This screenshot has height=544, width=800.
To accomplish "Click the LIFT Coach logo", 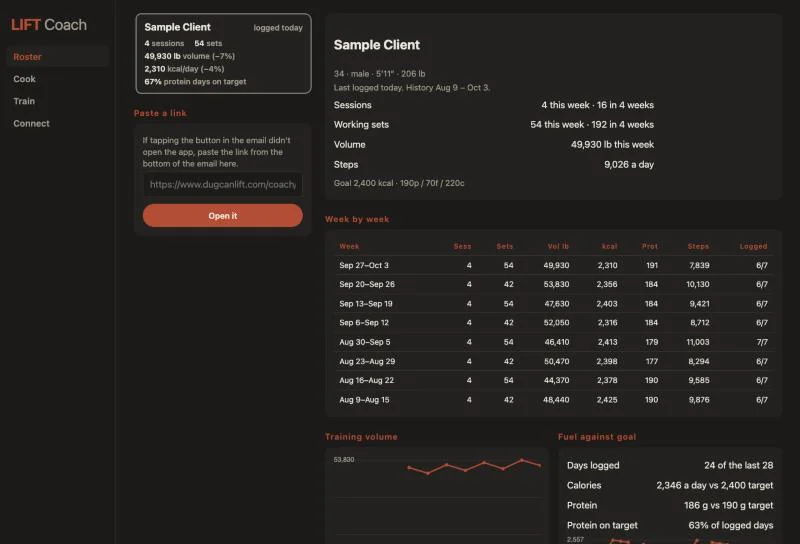I will [49, 24].
